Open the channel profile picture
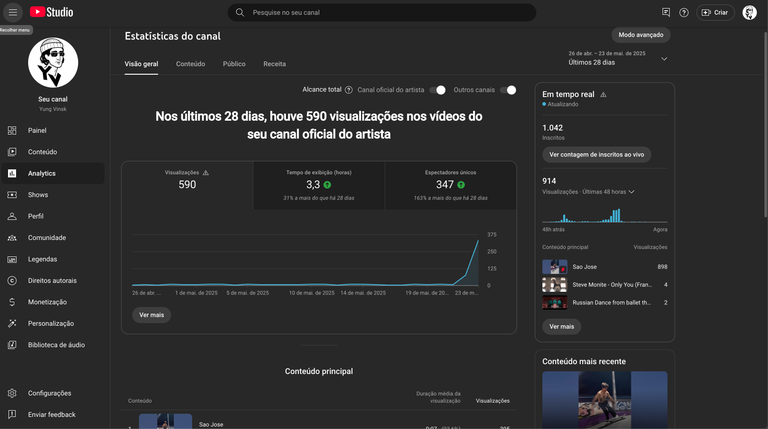 [53, 63]
